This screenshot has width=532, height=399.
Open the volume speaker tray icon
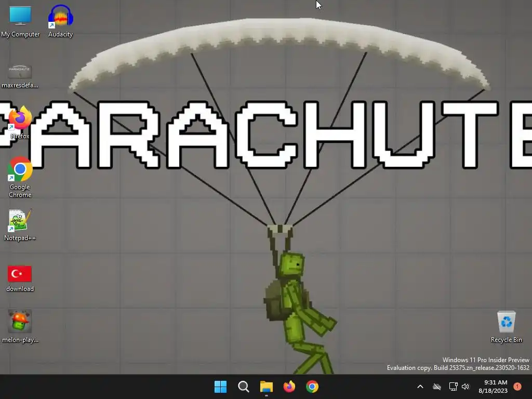click(465, 387)
